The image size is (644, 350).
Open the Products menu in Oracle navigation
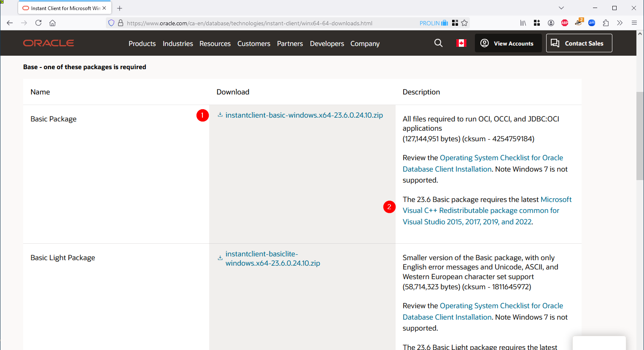[142, 43]
